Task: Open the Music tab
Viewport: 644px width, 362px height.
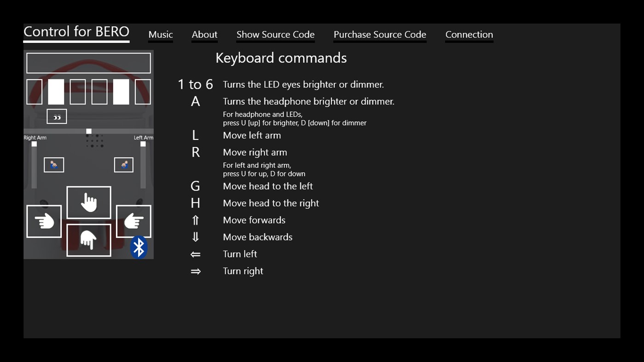Action: pos(161,34)
